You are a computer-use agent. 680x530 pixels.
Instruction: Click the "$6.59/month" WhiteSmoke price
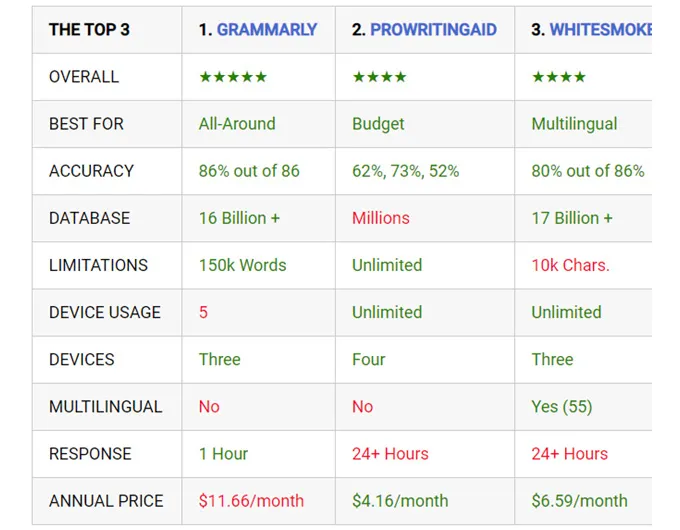tap(579, 501)
